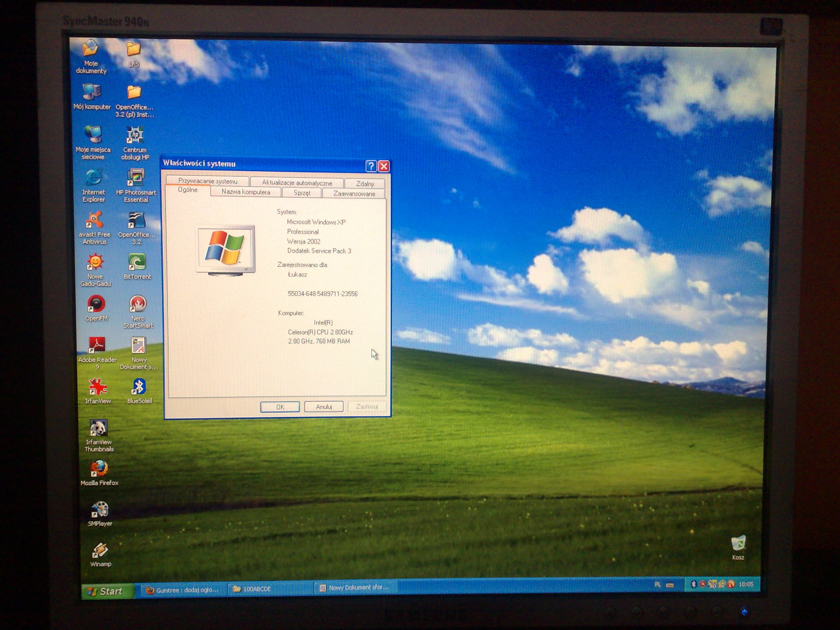840x630 pixels.
Task: Select the Centrum obsługi HP shortcut
Action: [135, 144]
